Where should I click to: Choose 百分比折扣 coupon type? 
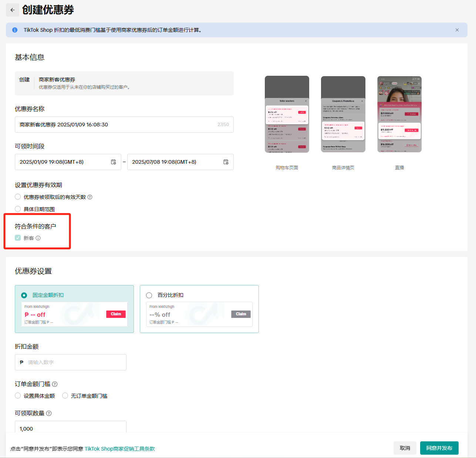point(149,295)
